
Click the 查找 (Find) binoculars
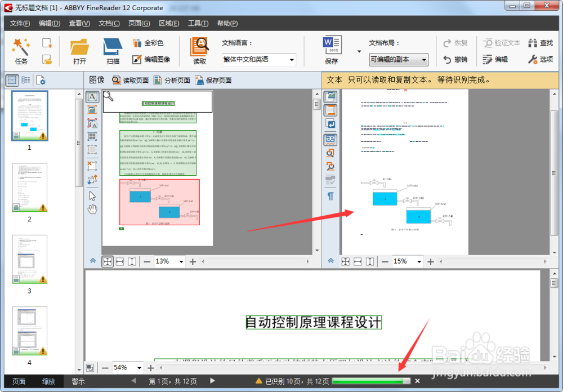[x=540, y=43]
